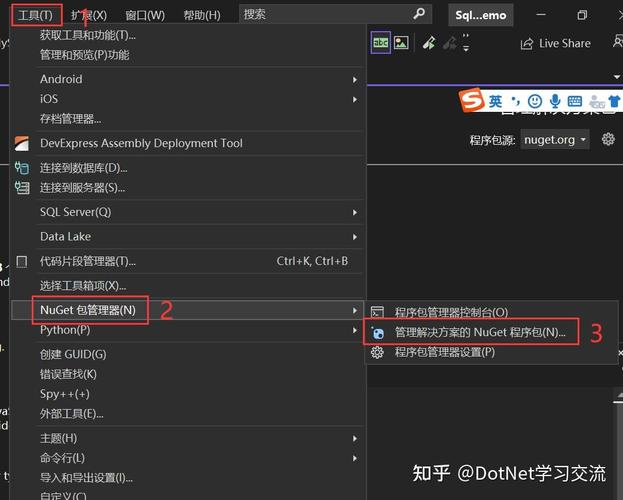
Task: Open 程序包管理器设置(P)
Action: click(492, 352)
